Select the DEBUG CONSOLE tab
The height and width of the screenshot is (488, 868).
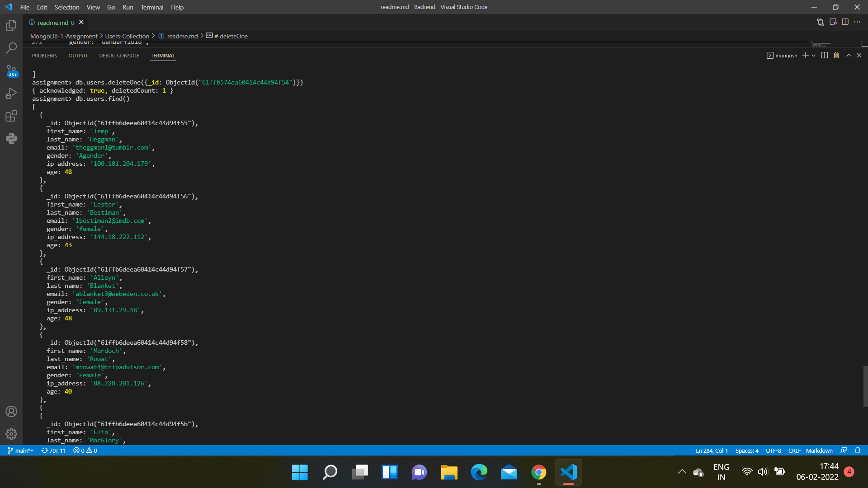click(x=119, y=56)
